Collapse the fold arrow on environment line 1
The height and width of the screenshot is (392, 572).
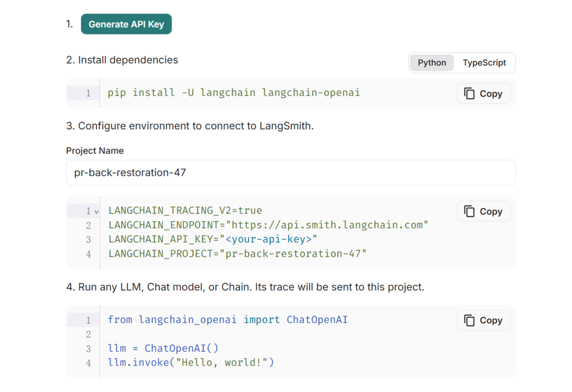pos(96,211)
